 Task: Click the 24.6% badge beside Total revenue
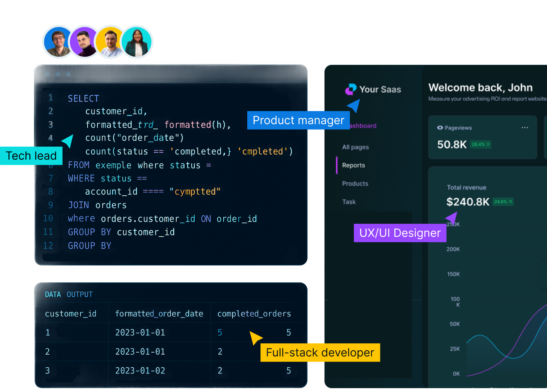(503, 202)
